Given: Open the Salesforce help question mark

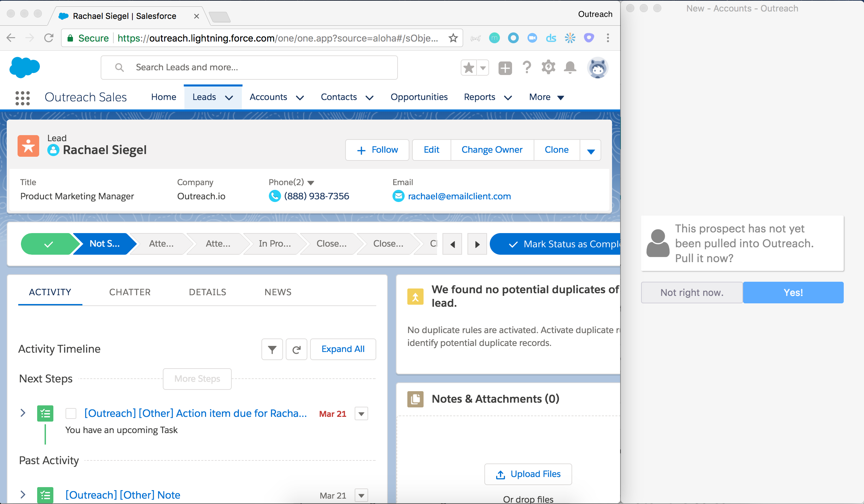Looking at the screenshot, I should click(x=527, y=67).
